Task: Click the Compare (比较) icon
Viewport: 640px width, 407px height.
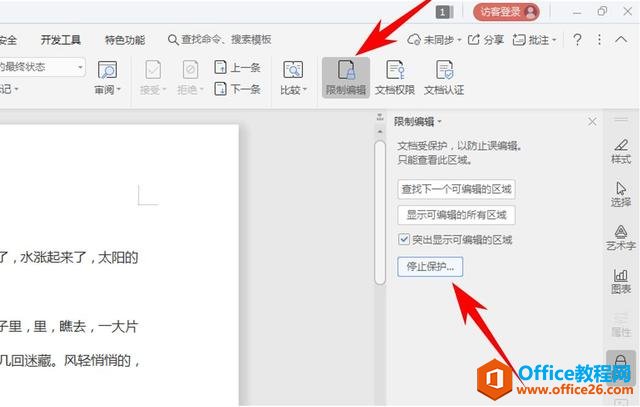Action: (293, 70)
